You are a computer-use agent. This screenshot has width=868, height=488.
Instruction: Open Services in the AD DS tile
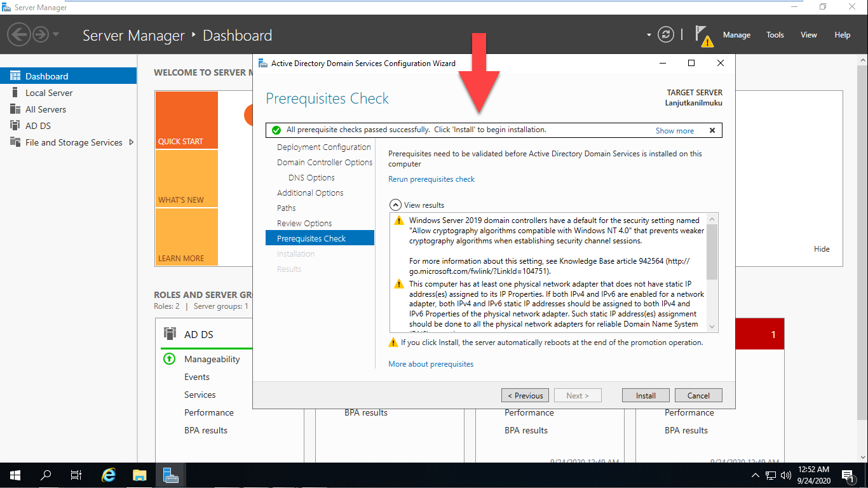click(200, 395)
